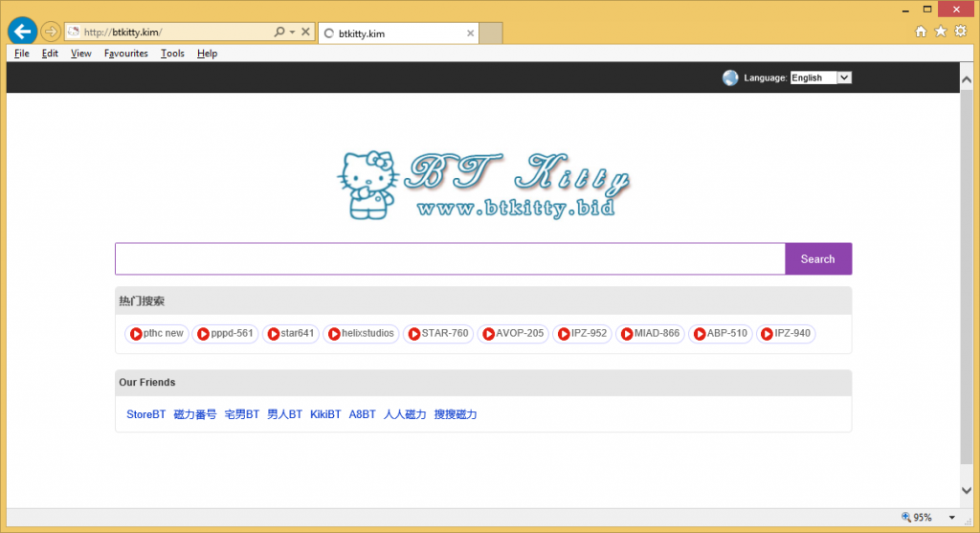This screenshot has width=980, height=533.
Task: Follow the 宅男BT friend link
Action: pyautogui.click(x=242, y=414)
